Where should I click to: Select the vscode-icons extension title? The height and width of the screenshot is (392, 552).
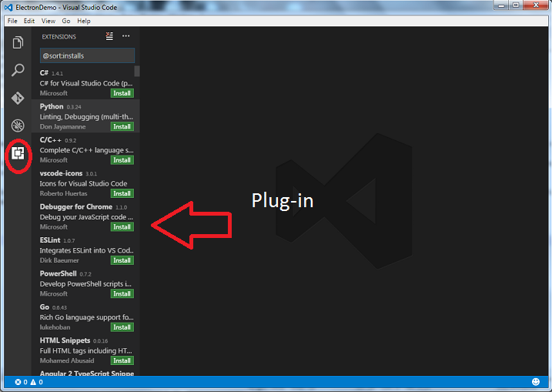[61, 173]
